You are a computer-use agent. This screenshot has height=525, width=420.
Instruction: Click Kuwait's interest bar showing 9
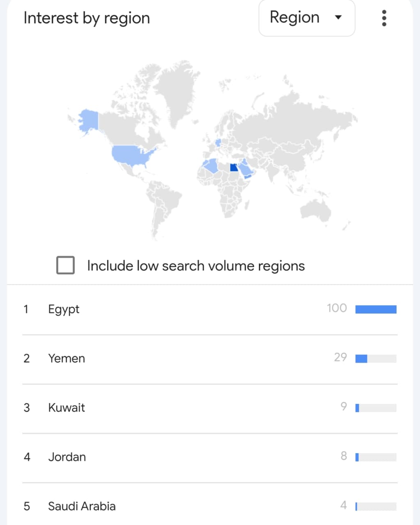tap(376, 408)
